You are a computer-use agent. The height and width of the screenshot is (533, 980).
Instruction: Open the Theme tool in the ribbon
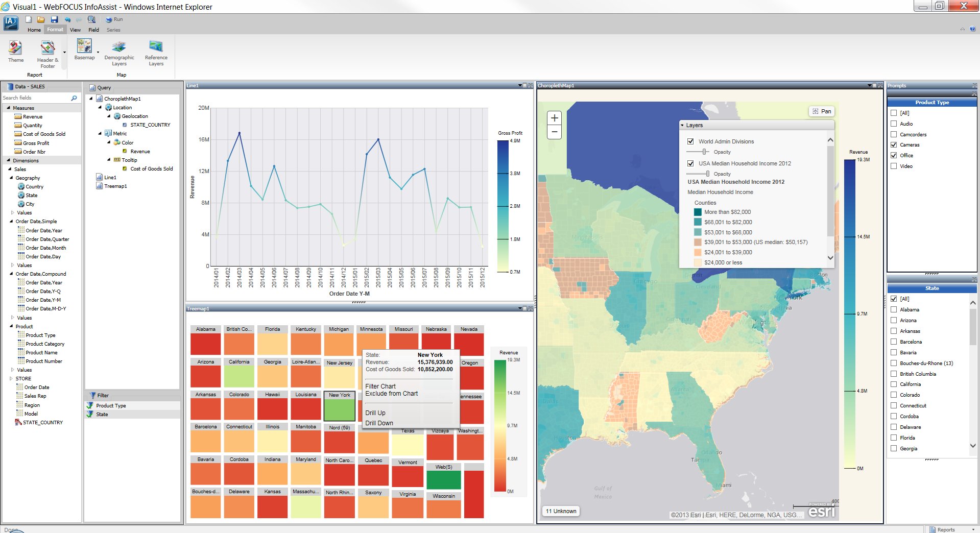(15, 49)
